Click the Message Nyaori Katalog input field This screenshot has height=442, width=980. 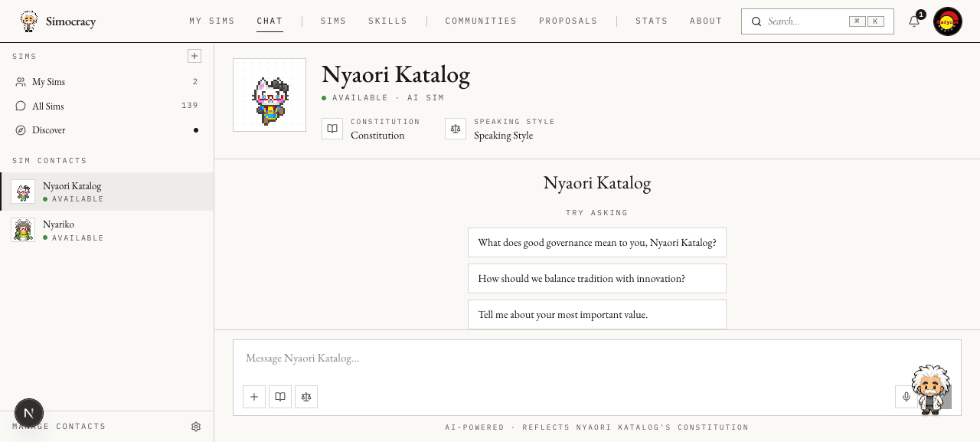pos(597,359)
